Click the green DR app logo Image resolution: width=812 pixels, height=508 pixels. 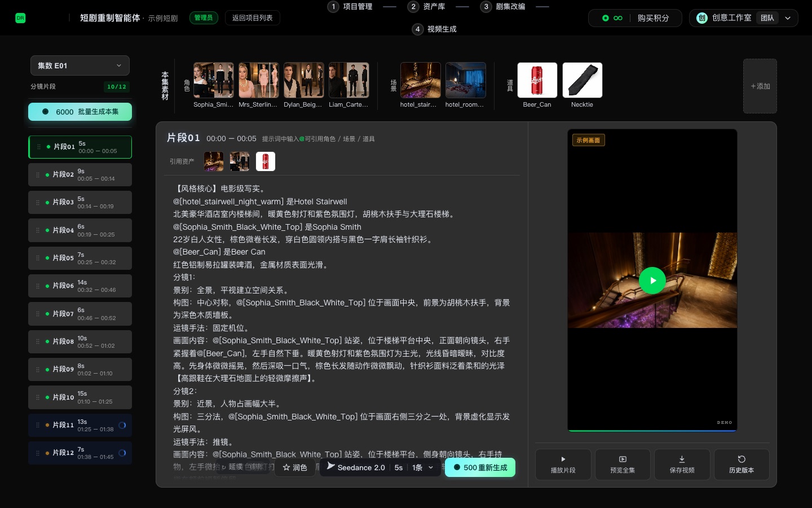click(20, 18)
